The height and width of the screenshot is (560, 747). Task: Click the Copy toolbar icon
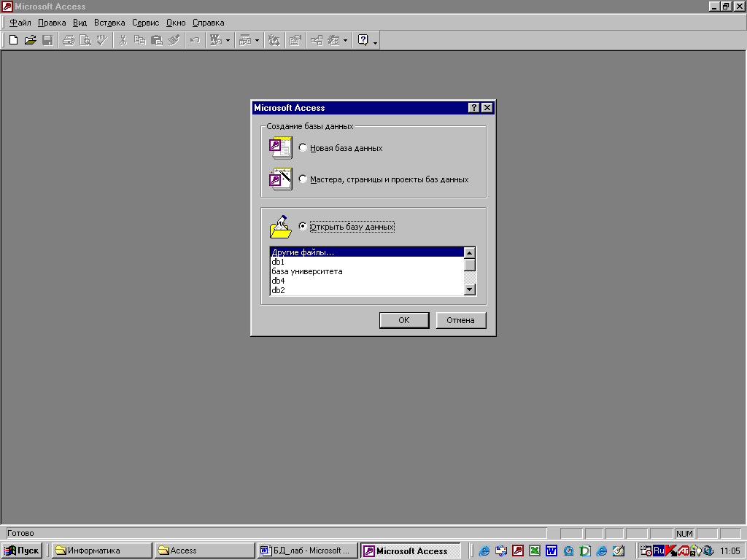139,41
